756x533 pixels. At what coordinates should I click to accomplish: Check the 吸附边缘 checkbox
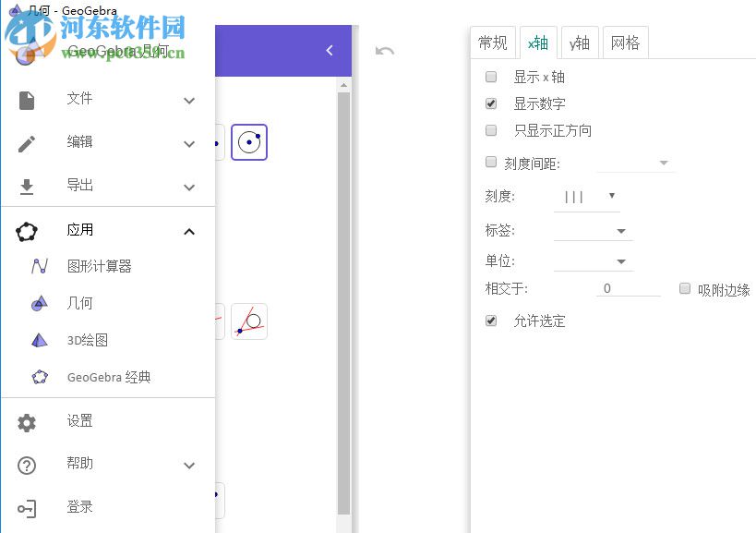coord(685,288)
